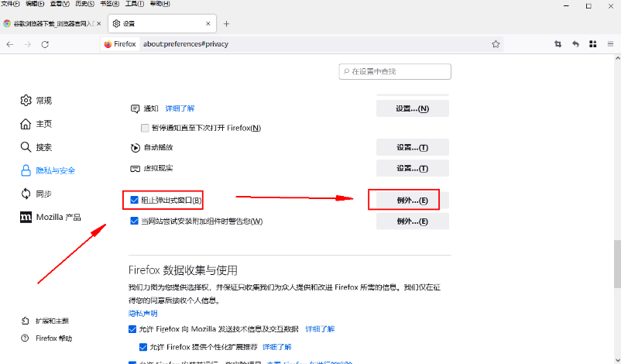Open a new tab with the plus button

226,24
